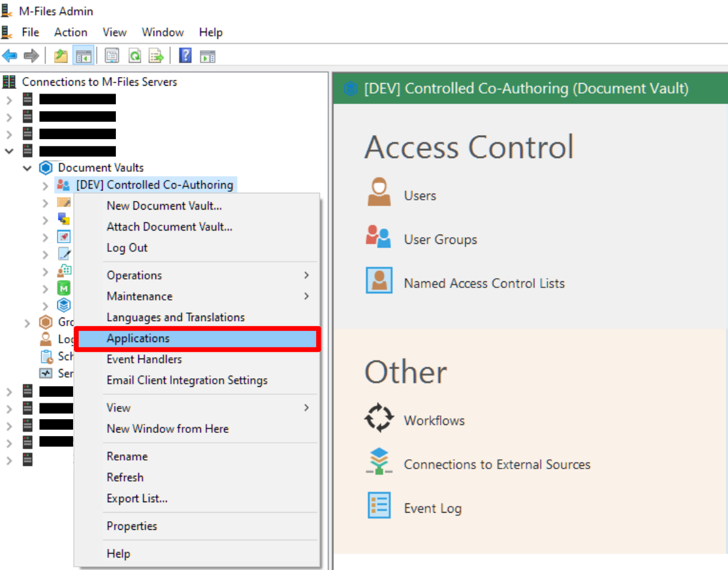Screen dimensions: 728x570
Task: Collapse the expanded server node above Document Vaults
Action: coord(9,151)
